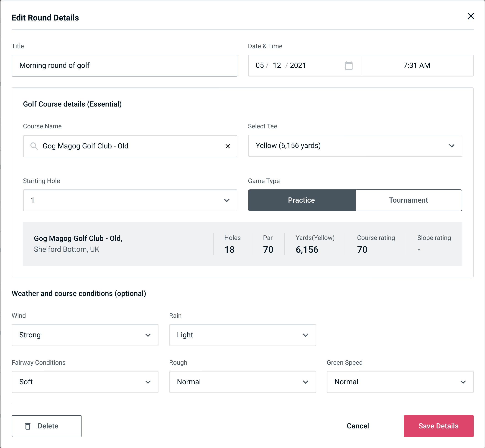The image size is (485, 448).
Task: Click the calendar icon next to date field
Action: coord(349,66)
